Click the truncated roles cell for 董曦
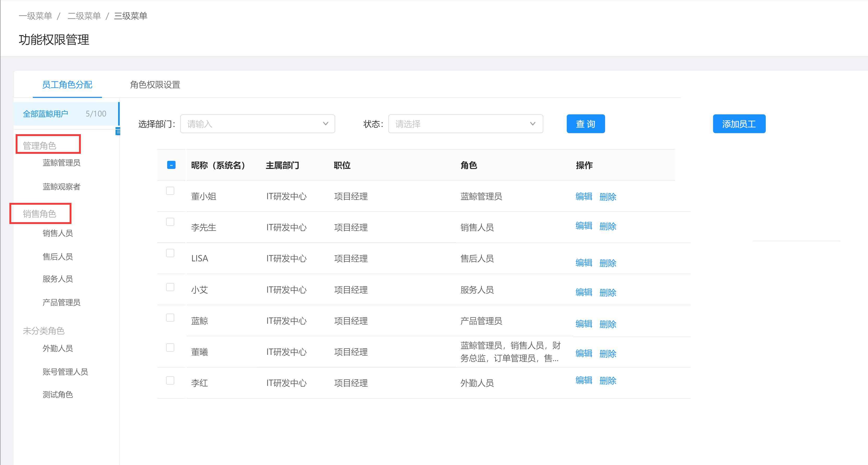Screen dimensions: 868x465 510,352
